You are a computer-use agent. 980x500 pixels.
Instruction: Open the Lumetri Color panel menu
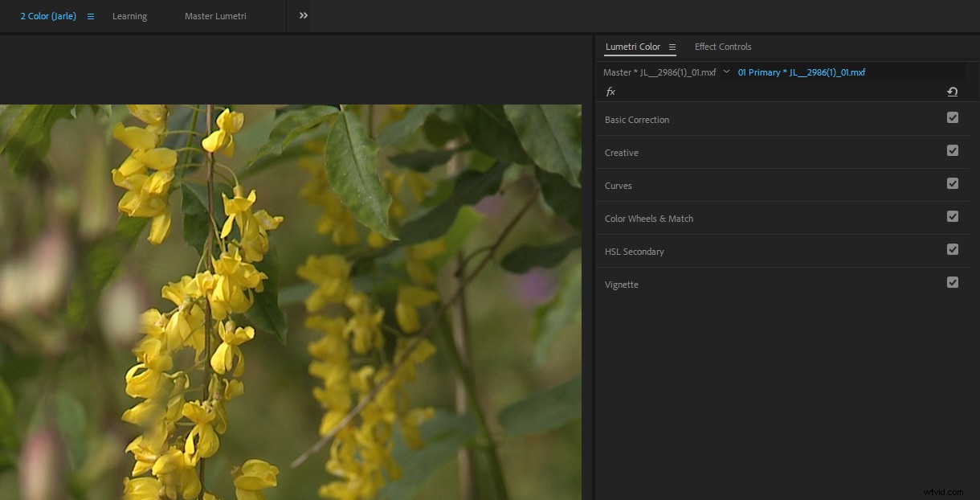tap(672, 47)
